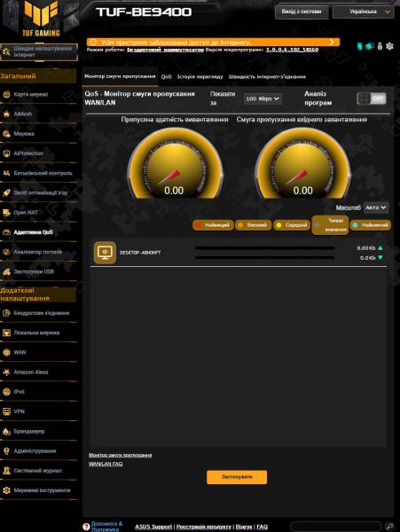
Task: Switch to the QoS tab
Action: (x=166, y=76)
